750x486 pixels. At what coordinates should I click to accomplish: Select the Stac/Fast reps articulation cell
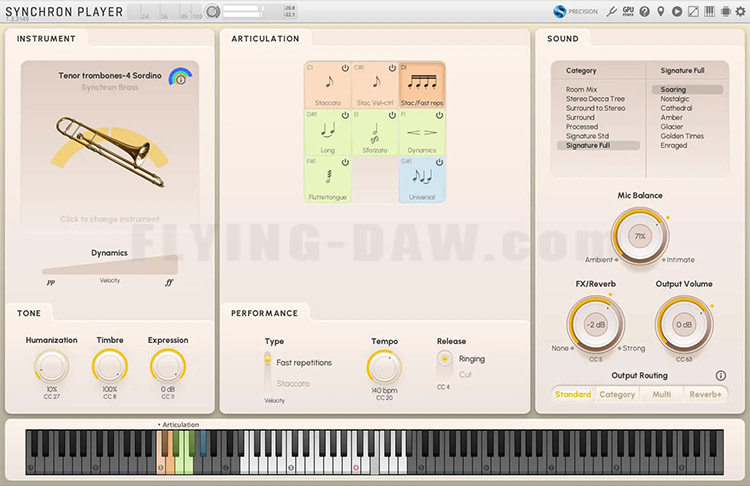pyautogui.click(x=422, y=85)
